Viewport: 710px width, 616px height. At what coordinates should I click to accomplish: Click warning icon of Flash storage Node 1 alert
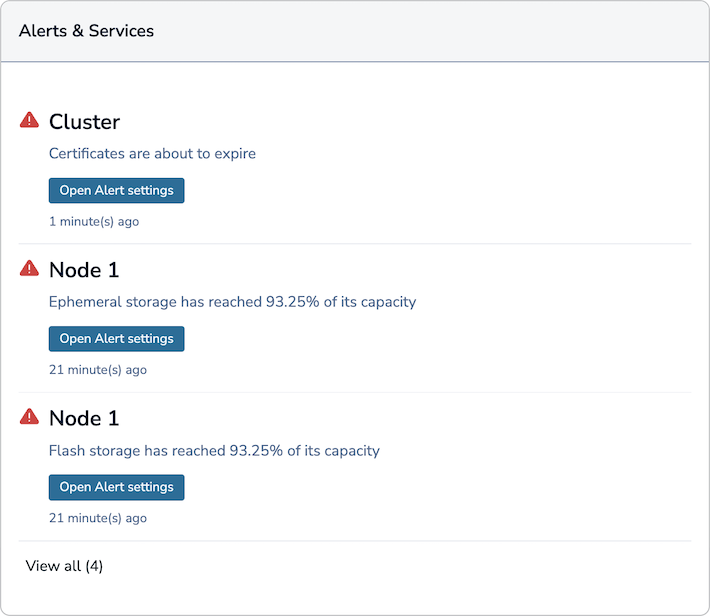pyautogui.click(x=29, y=416)
